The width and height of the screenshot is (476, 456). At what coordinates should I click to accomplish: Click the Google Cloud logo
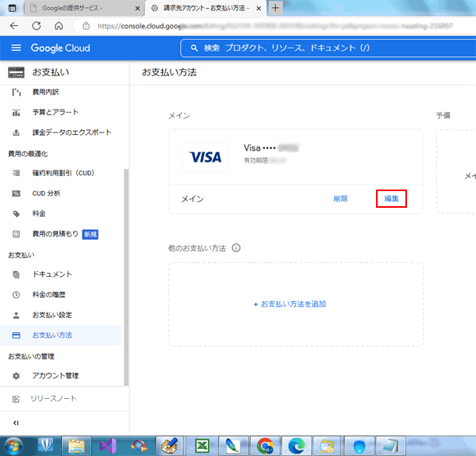60,48
